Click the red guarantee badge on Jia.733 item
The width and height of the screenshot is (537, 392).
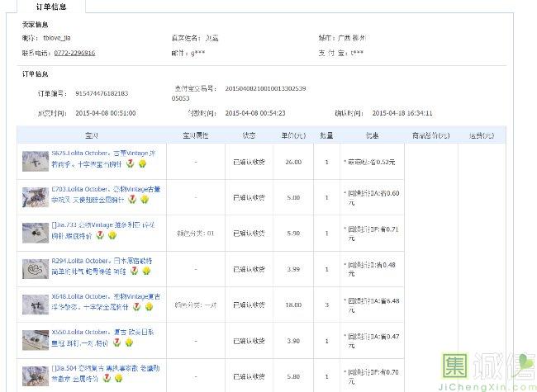(x=102, y=235)
